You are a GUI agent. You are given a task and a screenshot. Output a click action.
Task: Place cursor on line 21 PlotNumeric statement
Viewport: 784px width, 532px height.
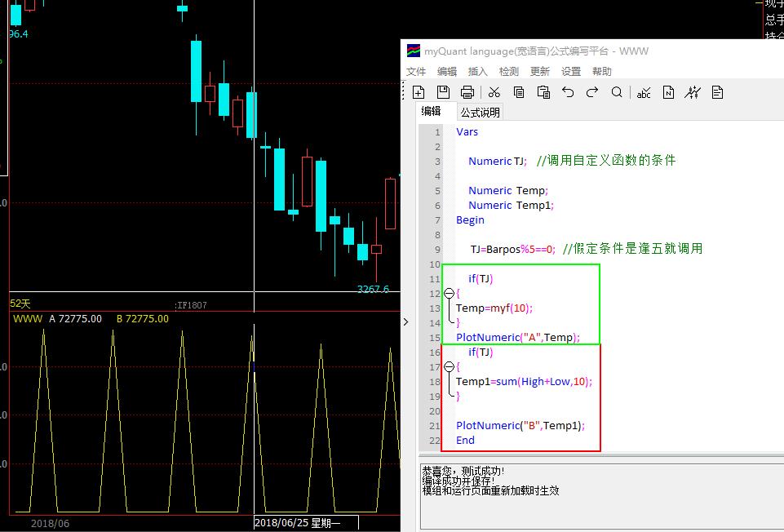click(x=520, y=426)
